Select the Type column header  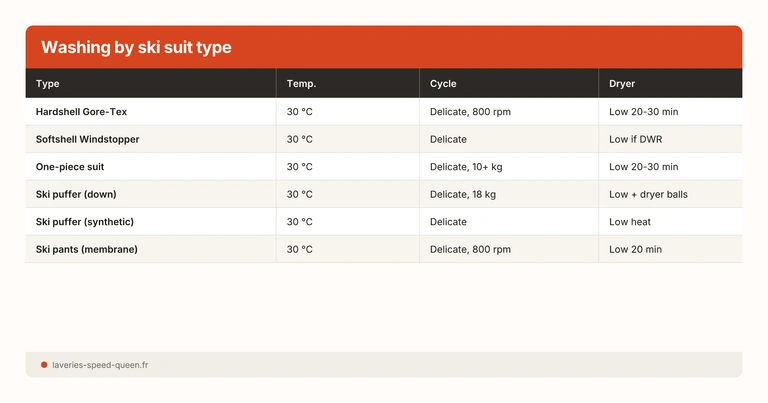tap(48, 84)
